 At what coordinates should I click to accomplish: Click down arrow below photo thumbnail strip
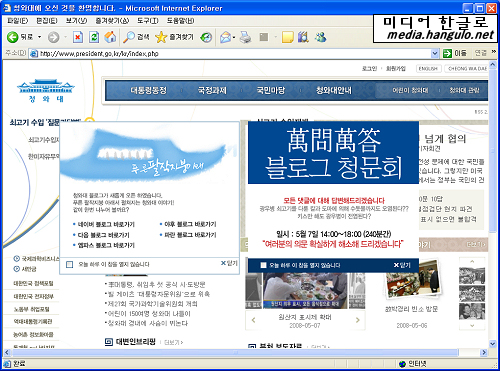point(472,325)
